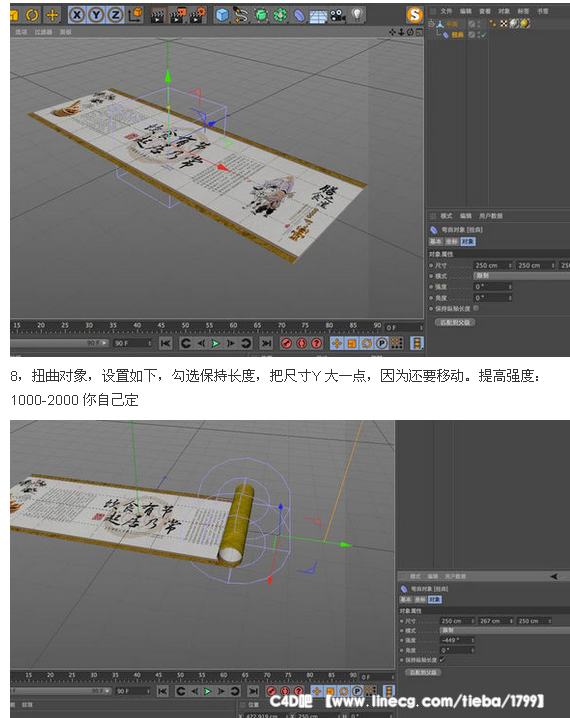Click the red question-mark key button in flat-scroll view
570x718 pixels.
click(316, 343)
